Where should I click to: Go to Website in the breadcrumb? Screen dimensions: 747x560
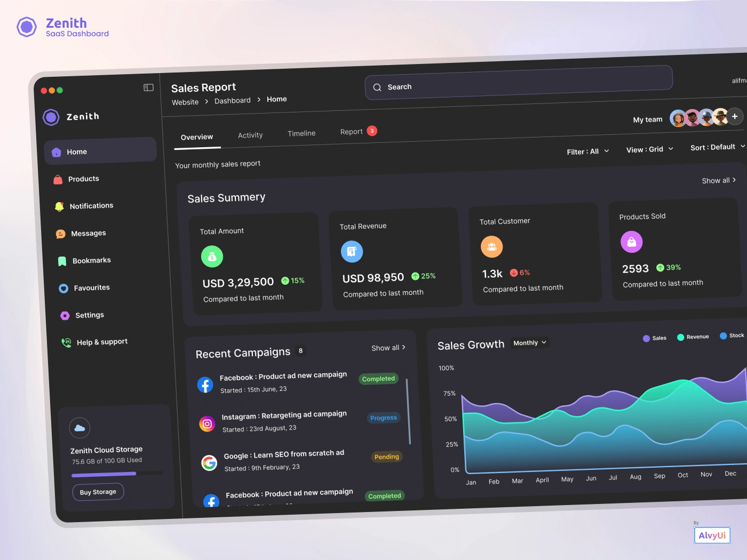[185, 102]
